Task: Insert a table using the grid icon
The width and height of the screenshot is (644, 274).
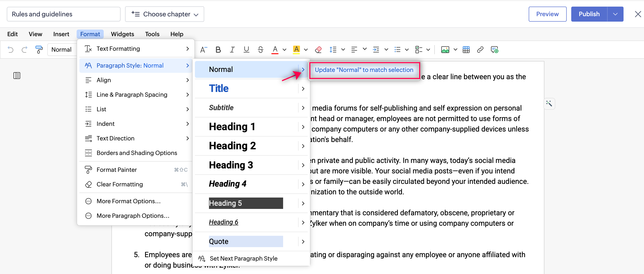Action: pyautogui.click(x=466, y=50)
